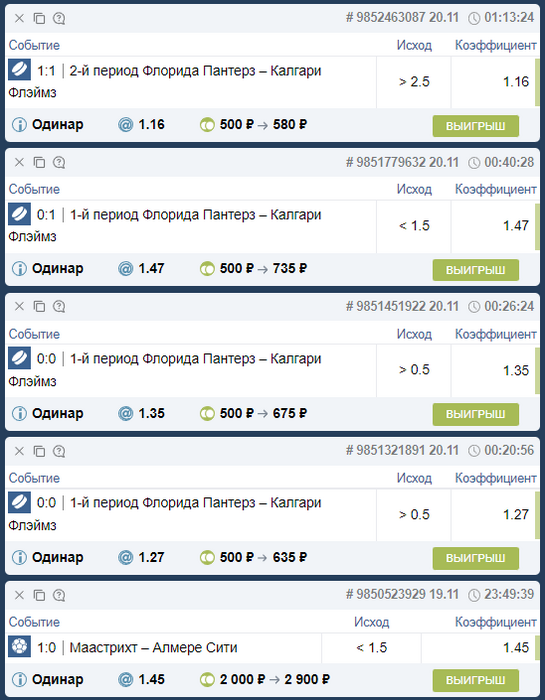Open help icon on bet #9850523929

(59, 596)
